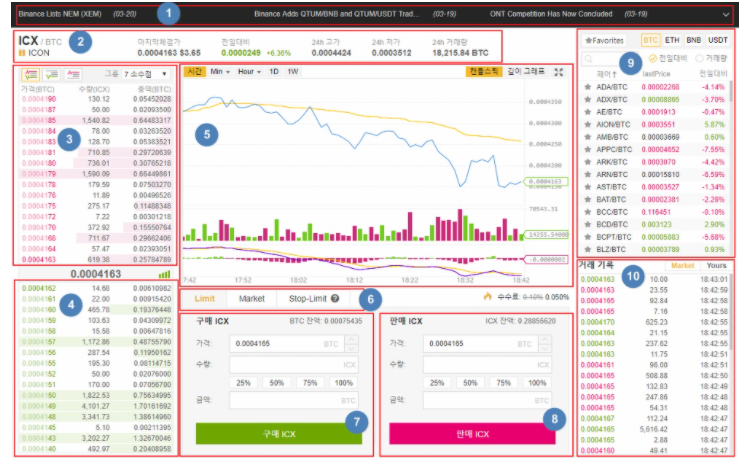Switch chart to candlestick mode
The image size is (739, 461).
click(484, 71)
